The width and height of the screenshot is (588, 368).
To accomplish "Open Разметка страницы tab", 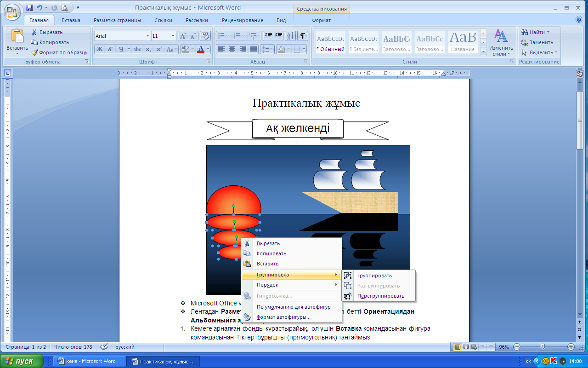I will 117,20.
